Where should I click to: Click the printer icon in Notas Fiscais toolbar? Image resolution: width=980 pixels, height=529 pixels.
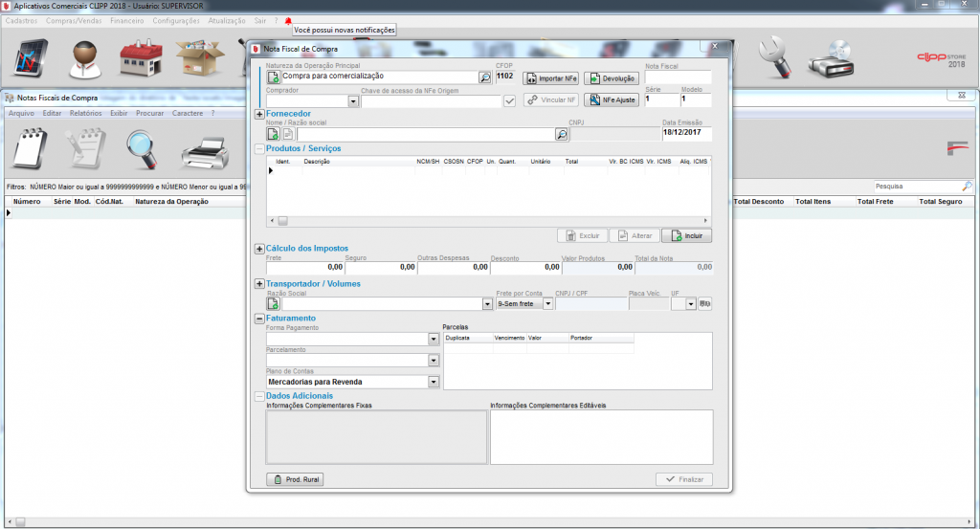204,148
